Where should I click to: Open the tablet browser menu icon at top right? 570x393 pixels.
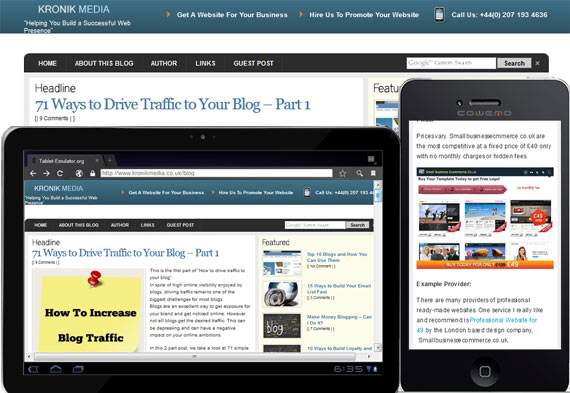point(371,159)
